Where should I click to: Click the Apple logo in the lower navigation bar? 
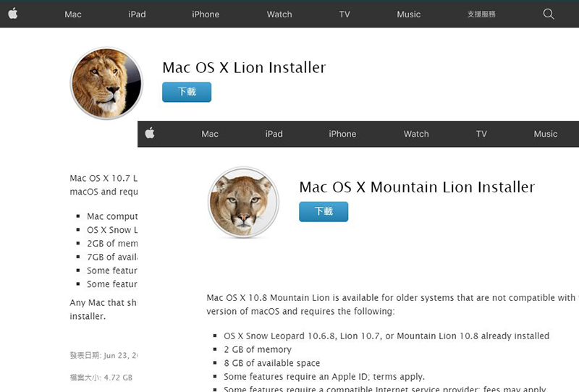click(x=151, y=133)
